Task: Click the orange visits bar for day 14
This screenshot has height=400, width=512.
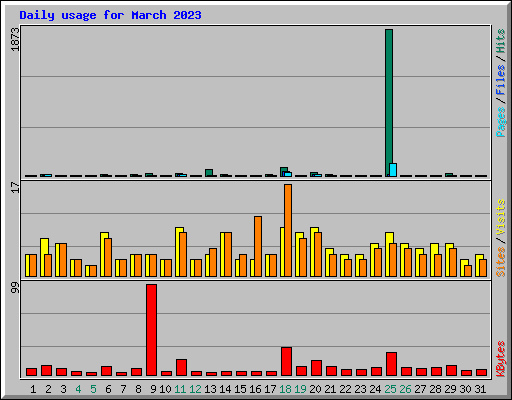Action: (x=228, y=254)
